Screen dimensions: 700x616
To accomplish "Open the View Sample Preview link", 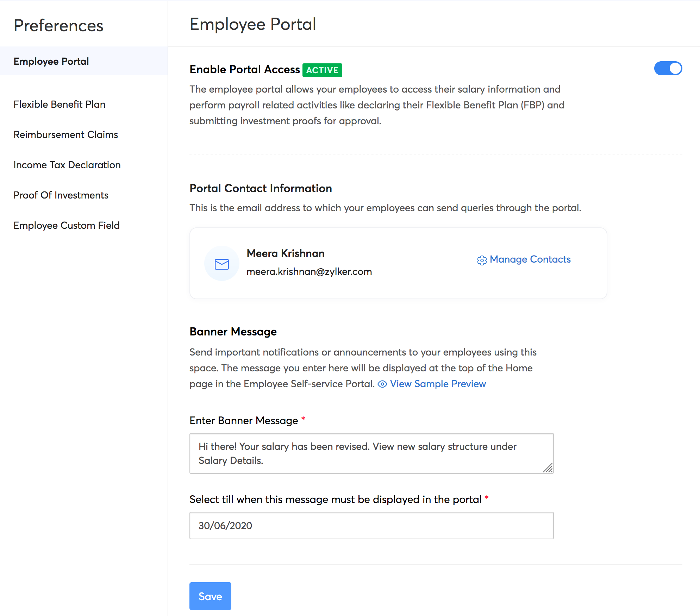I will pos(438,384).
